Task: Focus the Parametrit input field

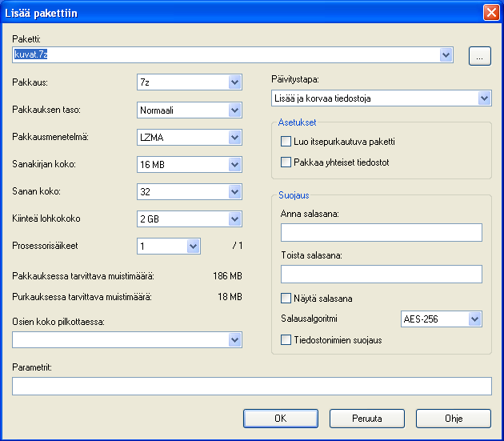Action: pos(252,386)
